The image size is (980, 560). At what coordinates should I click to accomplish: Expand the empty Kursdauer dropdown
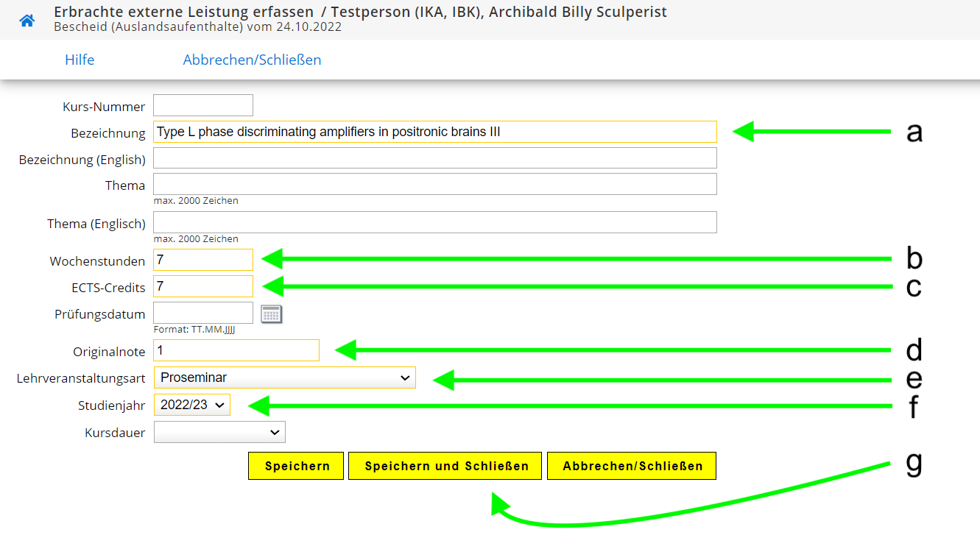tap(219, 432)
